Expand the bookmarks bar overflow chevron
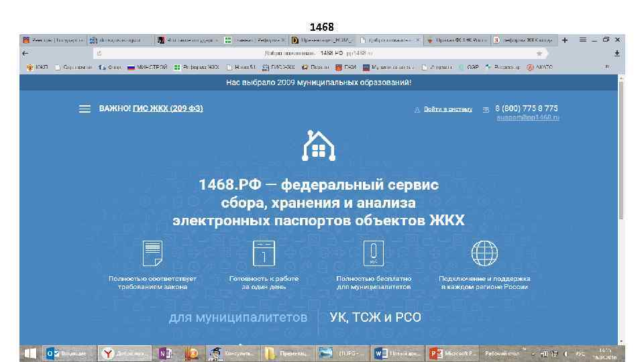The image size is (644, 362). pyautogui.click(x=607, y=66)
